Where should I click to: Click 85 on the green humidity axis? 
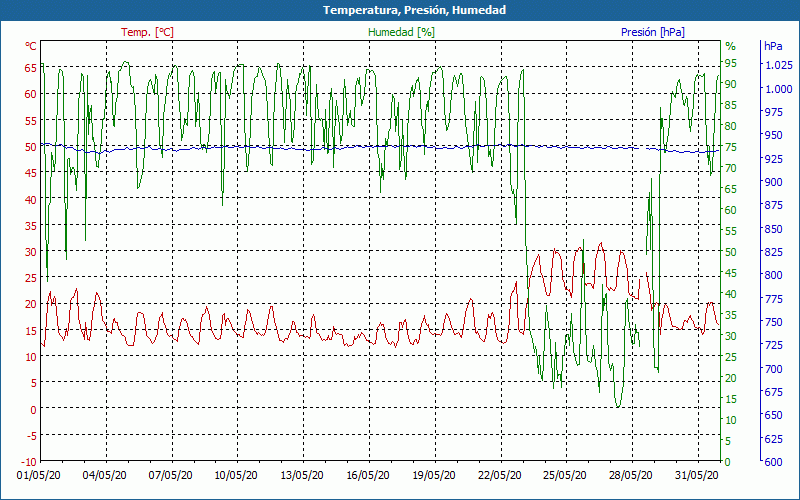click(x=731, y=105)
